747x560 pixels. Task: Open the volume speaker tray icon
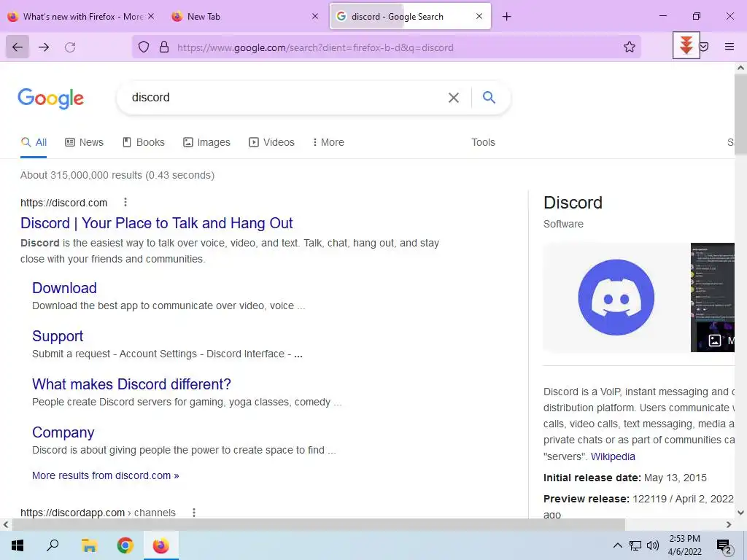pos(653,545)
